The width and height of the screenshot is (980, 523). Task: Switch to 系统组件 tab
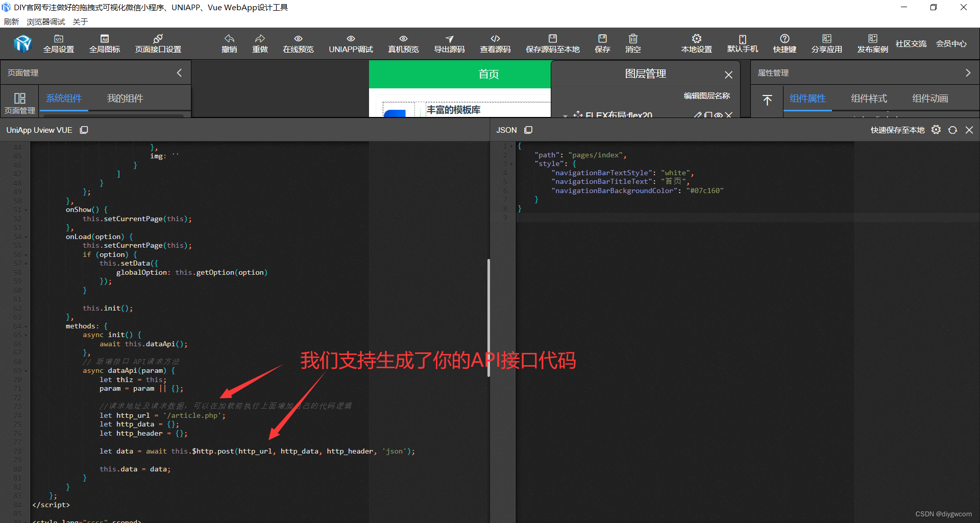tap(64, 99)
